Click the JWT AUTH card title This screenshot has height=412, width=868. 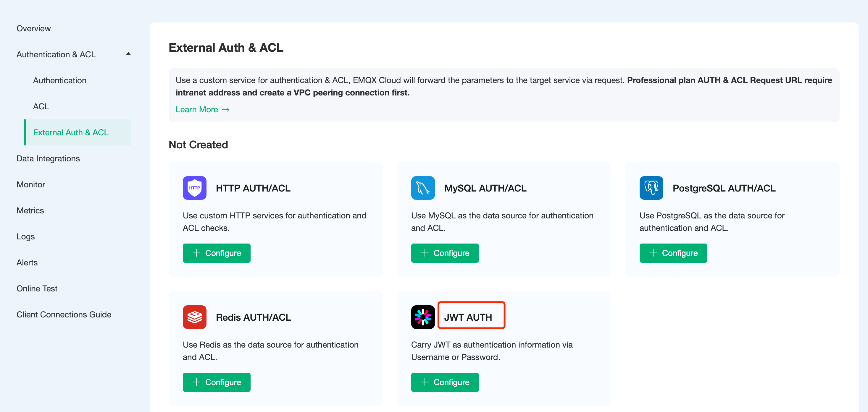coord(468,317)
